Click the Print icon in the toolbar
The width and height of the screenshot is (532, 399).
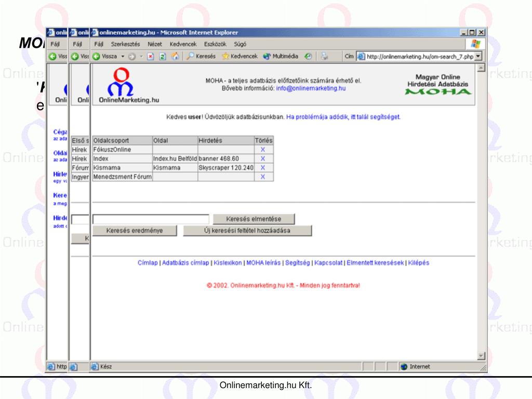pos(324,56)
